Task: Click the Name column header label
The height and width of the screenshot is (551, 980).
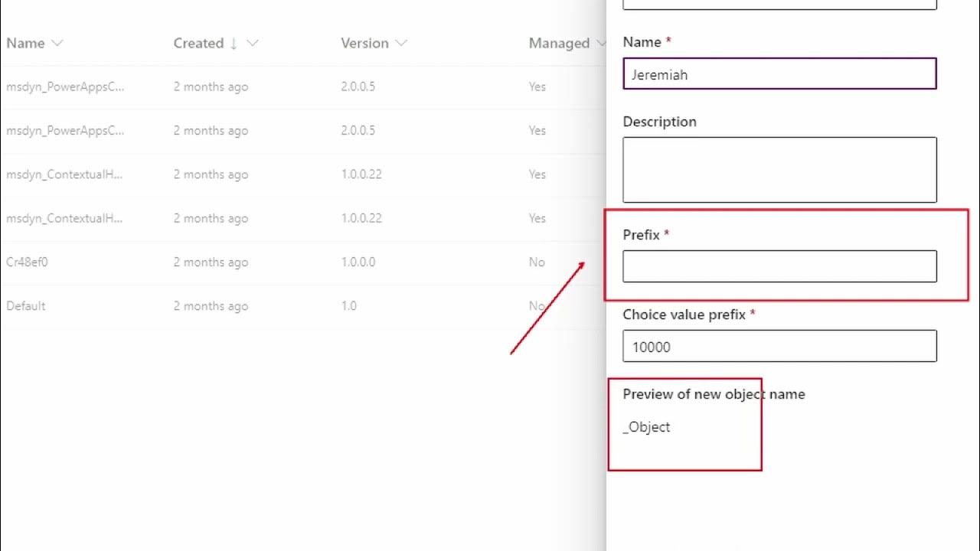Action: pos(25,44)
